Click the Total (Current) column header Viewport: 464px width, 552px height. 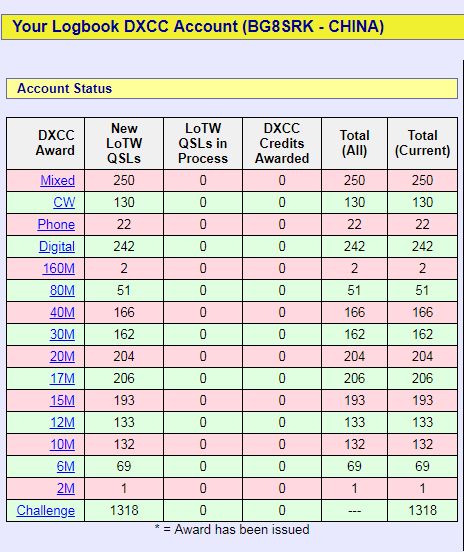coord(422,143)
